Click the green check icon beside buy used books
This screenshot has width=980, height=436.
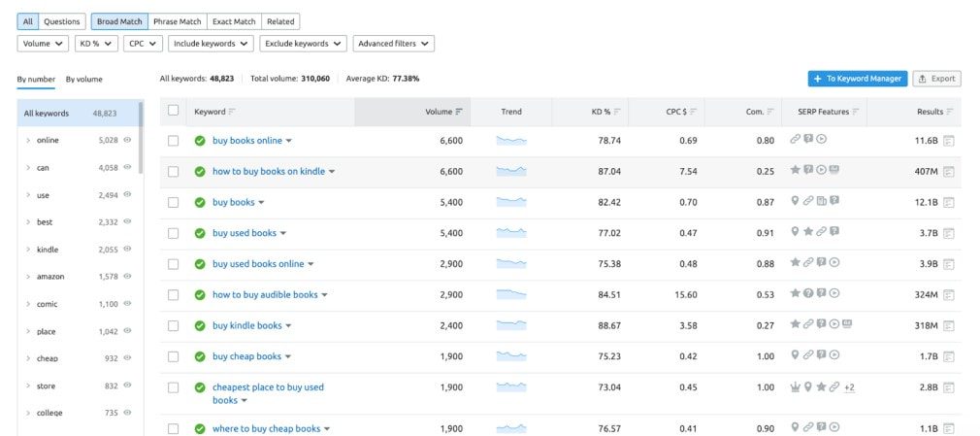click(x=200, y=233)
